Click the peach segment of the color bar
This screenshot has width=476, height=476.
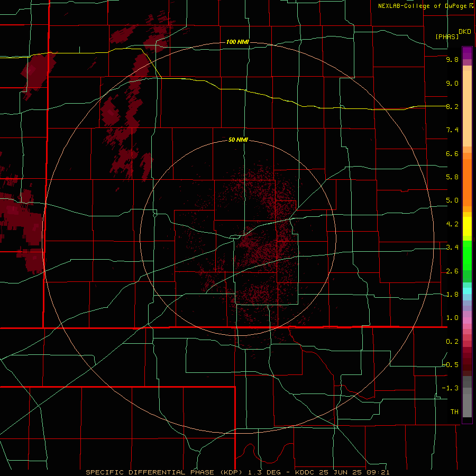(467, 106)
